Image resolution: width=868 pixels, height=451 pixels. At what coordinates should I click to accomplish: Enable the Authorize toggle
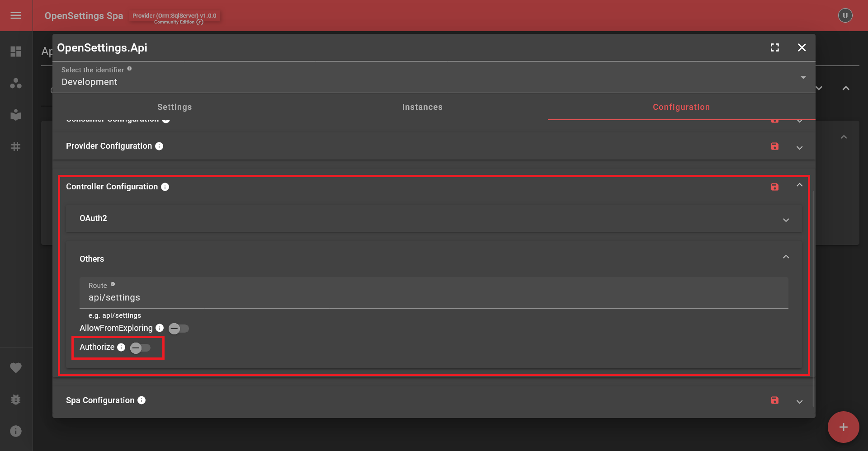coord(141,348)
